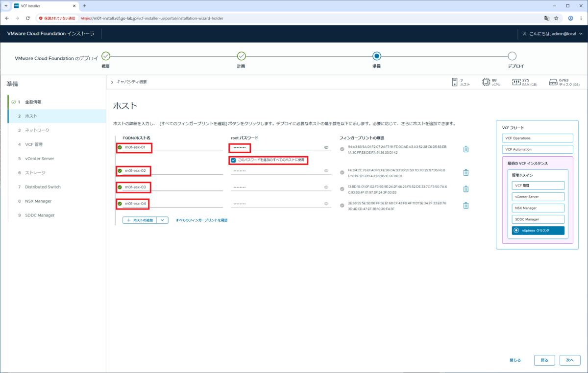The height and width of the screenshot is (373, 588).
Task: Reload the page with browser refresh icon
Action: click(27, 18)
